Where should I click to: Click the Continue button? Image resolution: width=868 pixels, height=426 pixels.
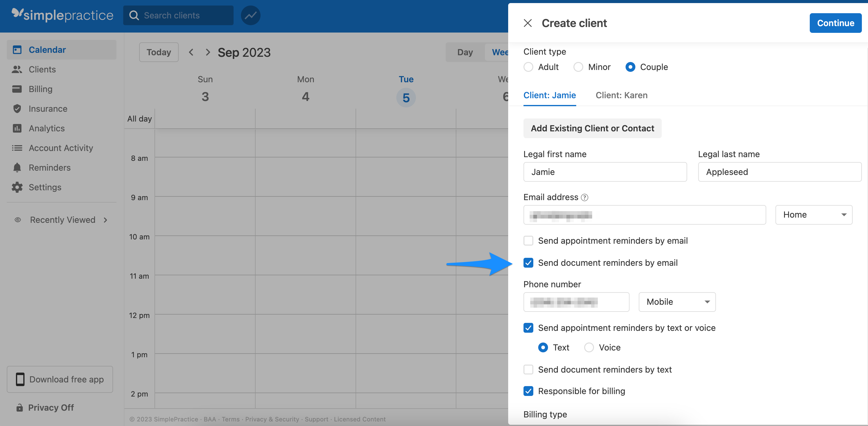pyautogui.click(x=836, y=23)
